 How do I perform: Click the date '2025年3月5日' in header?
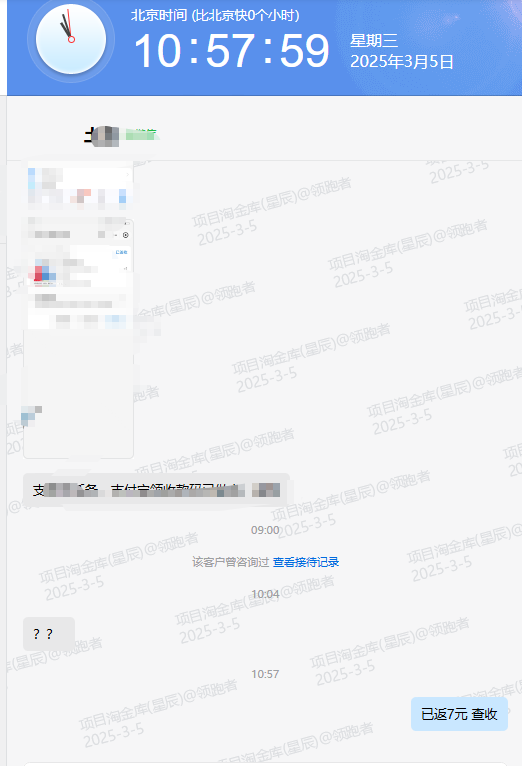point(402,62)
